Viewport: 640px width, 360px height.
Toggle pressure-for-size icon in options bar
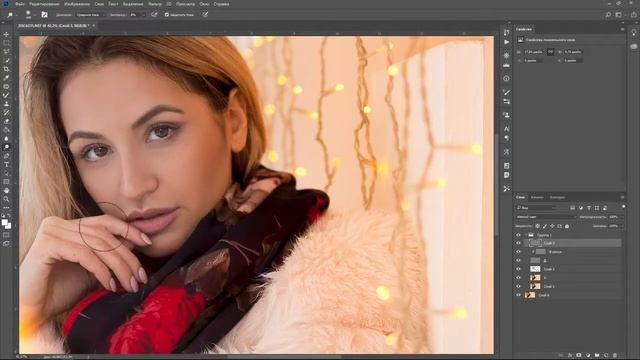(205, 14)
